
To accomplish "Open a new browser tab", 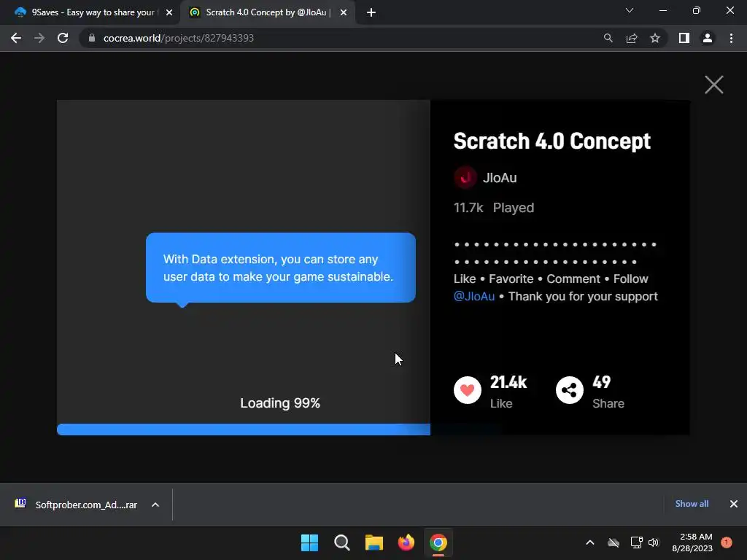I will tap(371, 12).
